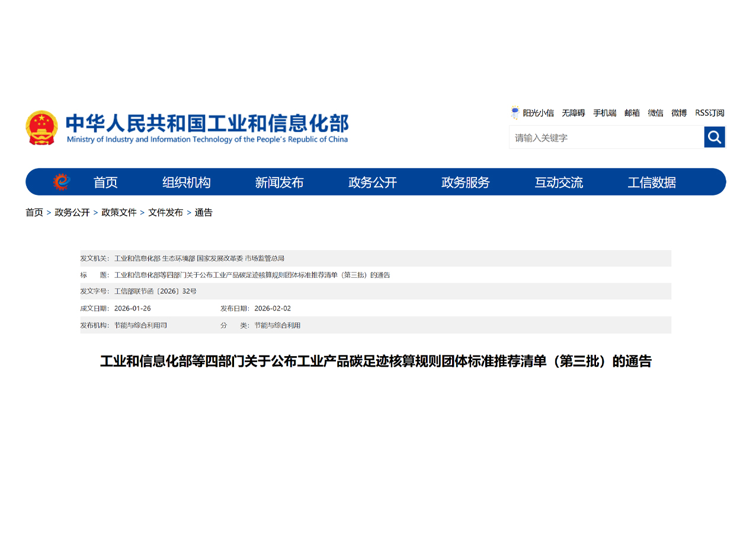Open the 工信数据 menu item
The height and width of the screenshot is (551, 756).
click(651, 182)
